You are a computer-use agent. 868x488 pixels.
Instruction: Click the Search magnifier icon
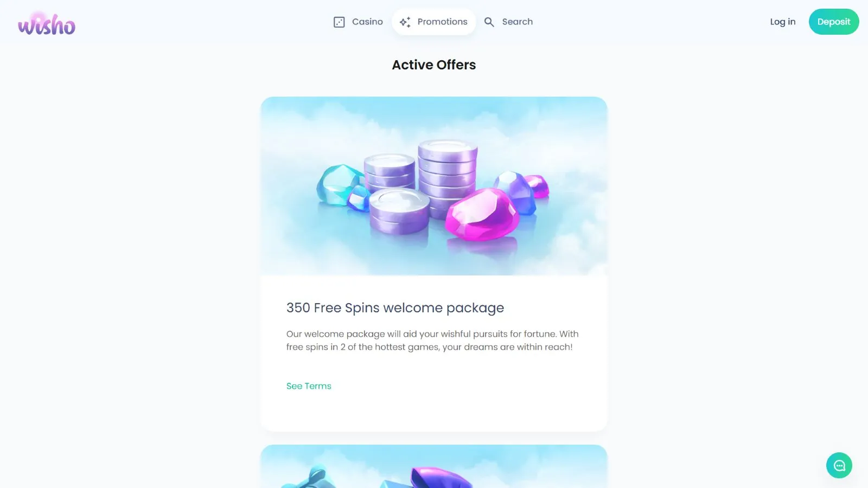click(x=489, y=22)
